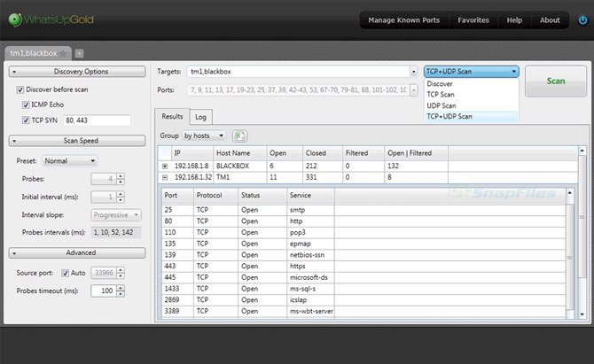Open the Preset Normal dropdown
Viewport: 594px width, 364px height.
70,161
